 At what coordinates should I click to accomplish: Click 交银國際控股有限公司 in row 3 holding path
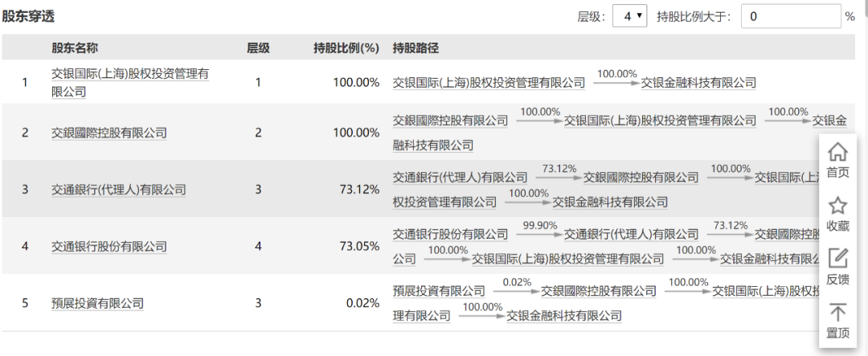click(641, 177)
